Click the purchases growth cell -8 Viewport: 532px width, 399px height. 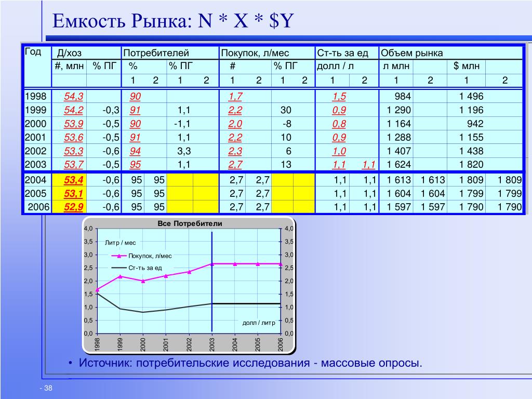click(x=287, y=124)
